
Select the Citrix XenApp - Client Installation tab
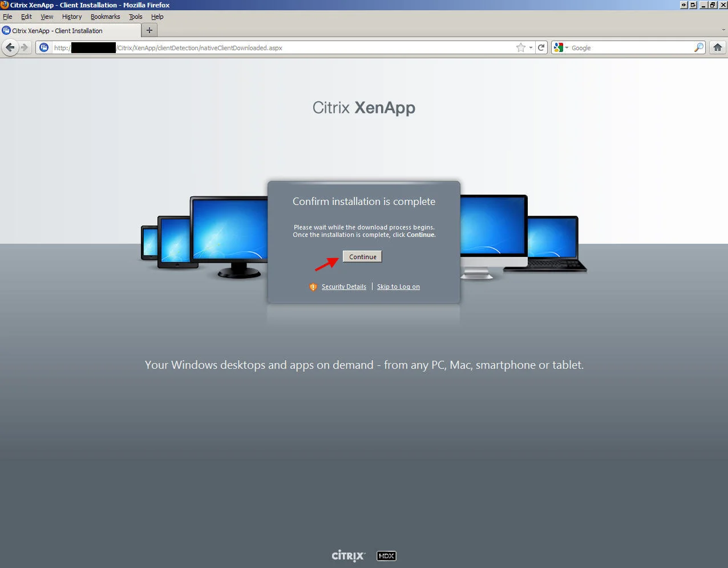[x=70, y=31]
